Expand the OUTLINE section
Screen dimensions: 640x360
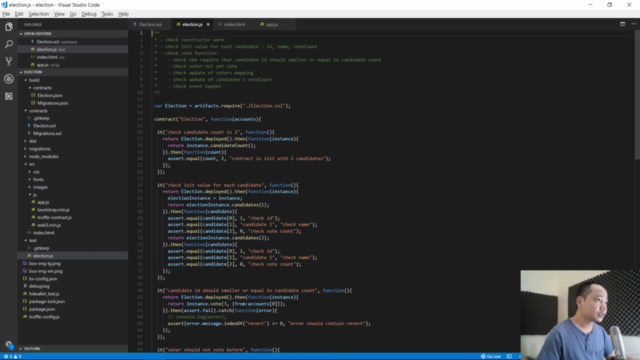[x=73, y=349]
